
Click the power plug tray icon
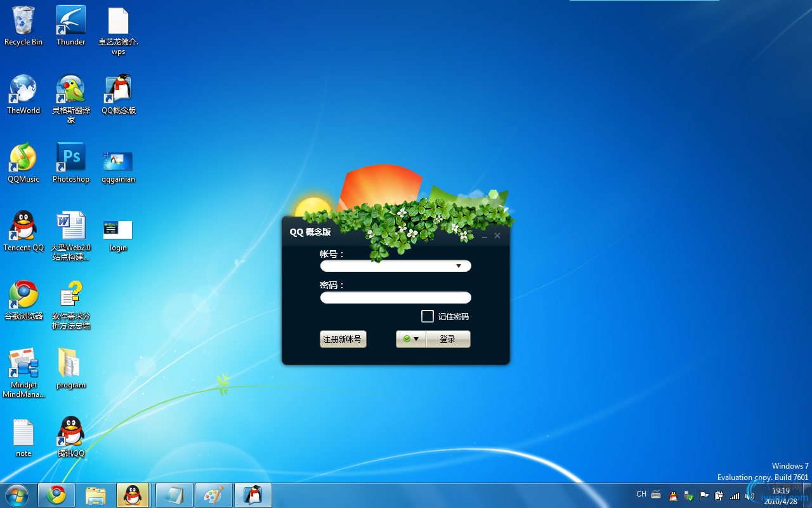point(719,496)
